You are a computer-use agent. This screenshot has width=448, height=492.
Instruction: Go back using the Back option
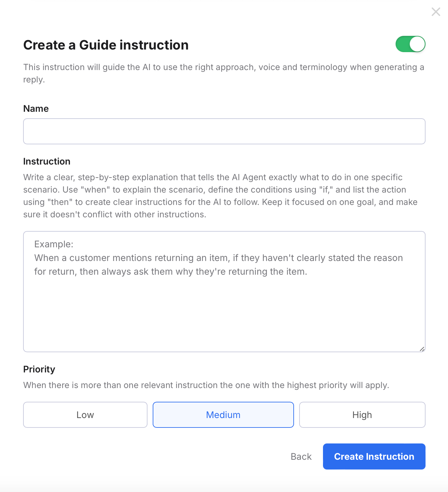301,456
